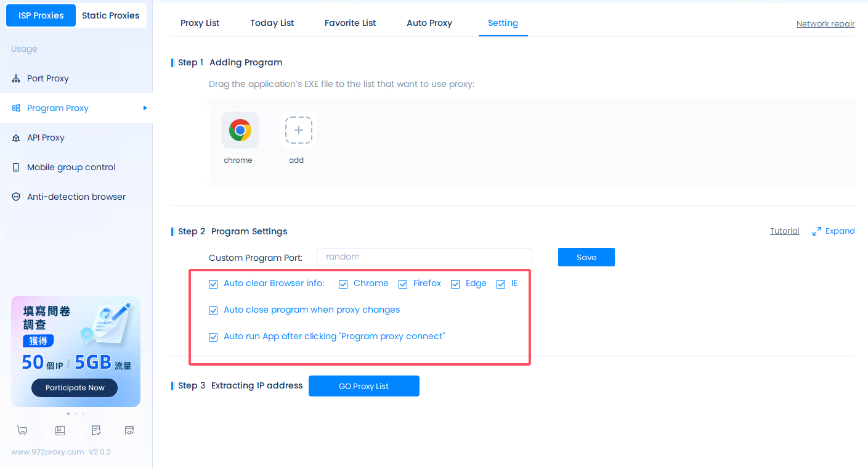The width and height of the screenshot is (868, 468).
Task: Select Static Proxies toggle option
Action: (111, 15)
